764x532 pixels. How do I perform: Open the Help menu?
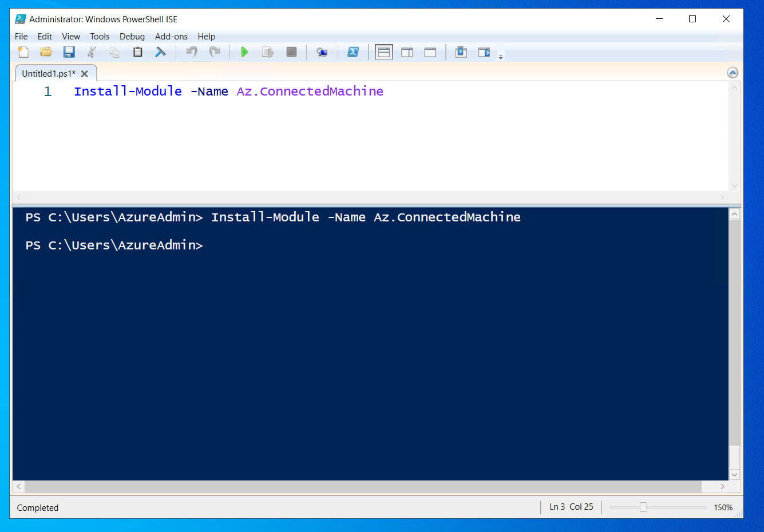click(207, 36)
